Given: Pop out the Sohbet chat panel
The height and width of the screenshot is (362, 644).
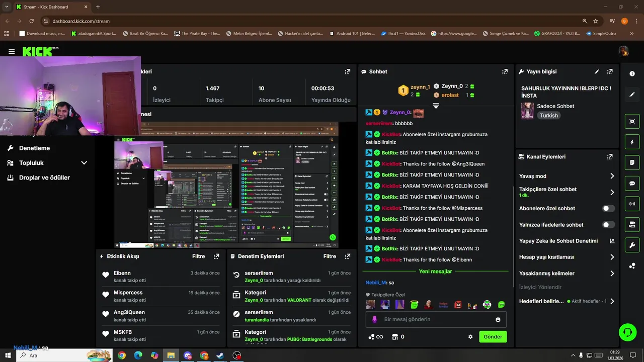Looking at the screenshot, I should tap(505, 72).
